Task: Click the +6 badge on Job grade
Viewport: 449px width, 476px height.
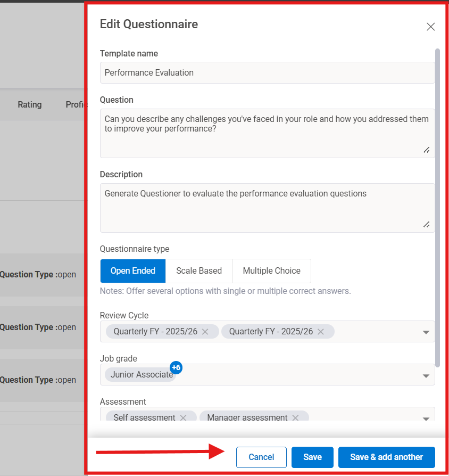Action: click(x=176, y=367)
